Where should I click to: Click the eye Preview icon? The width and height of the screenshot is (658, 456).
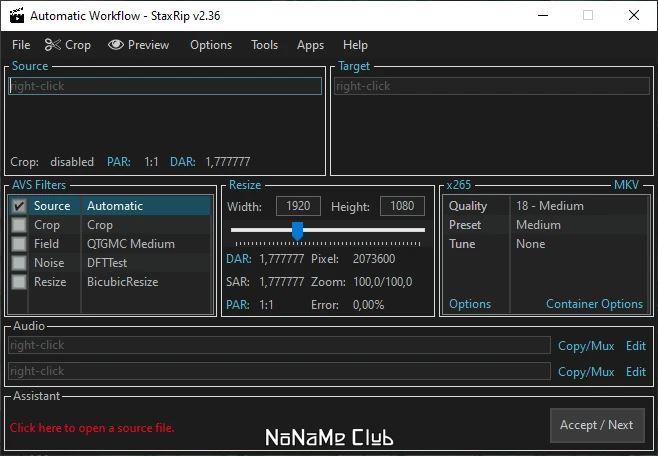(x=116, y=44)
